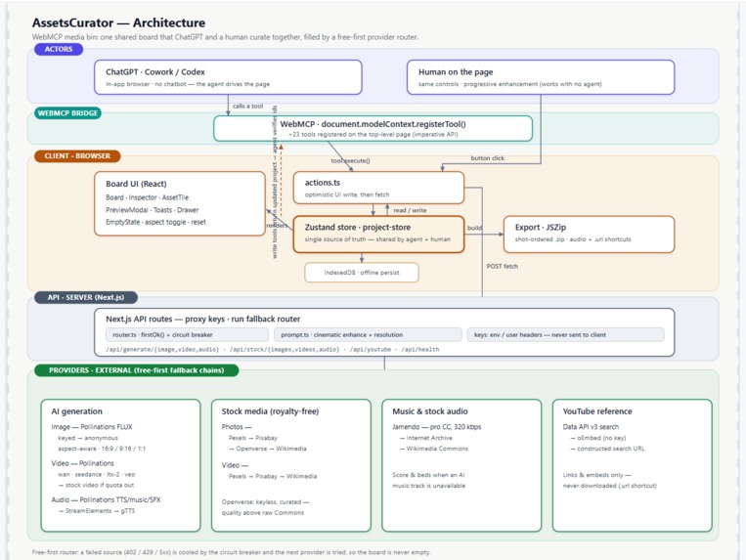Click the WebMCP registerTool() box heading

pyautogui.click(x=373, y=124)
